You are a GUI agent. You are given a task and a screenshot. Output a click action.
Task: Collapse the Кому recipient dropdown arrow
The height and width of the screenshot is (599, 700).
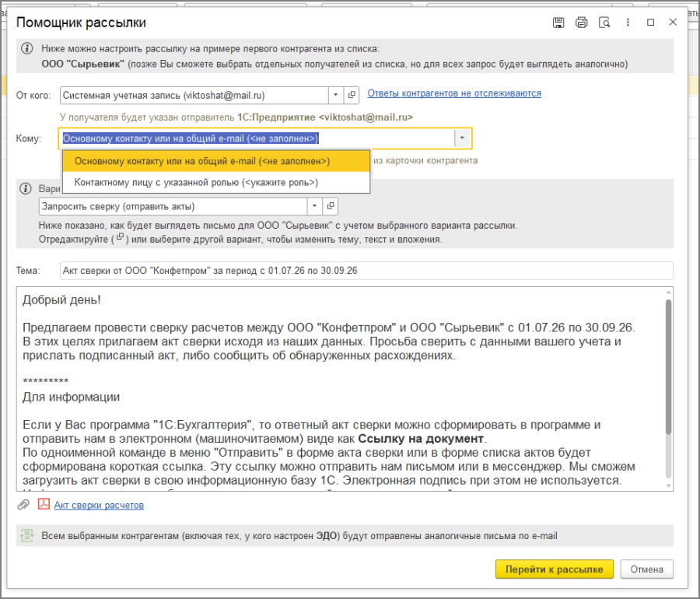pyautogui.click(x=462, y=138)
